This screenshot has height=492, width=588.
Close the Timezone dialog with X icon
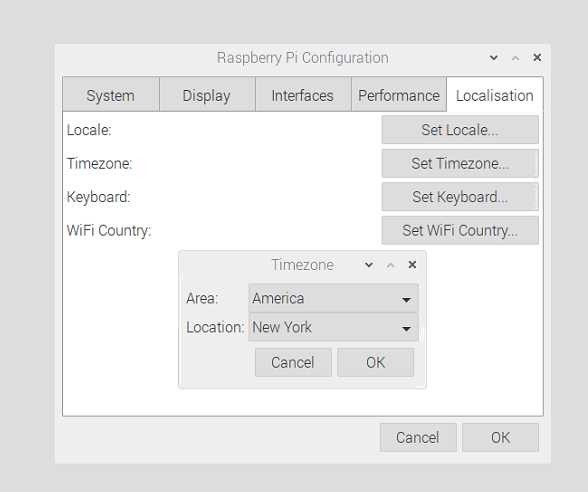click(x=412, y=265)
